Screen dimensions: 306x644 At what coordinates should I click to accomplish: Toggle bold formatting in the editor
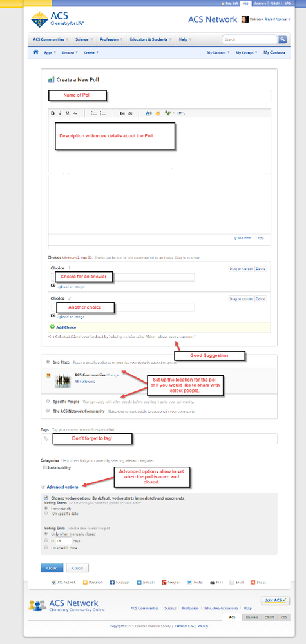tap(53, 113)
